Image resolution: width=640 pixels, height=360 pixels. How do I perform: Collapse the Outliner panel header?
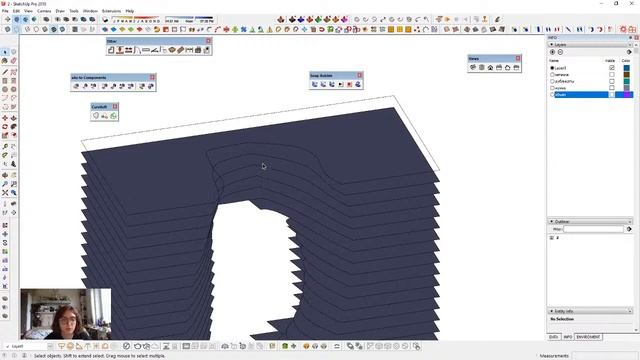[x=590, y=221]
